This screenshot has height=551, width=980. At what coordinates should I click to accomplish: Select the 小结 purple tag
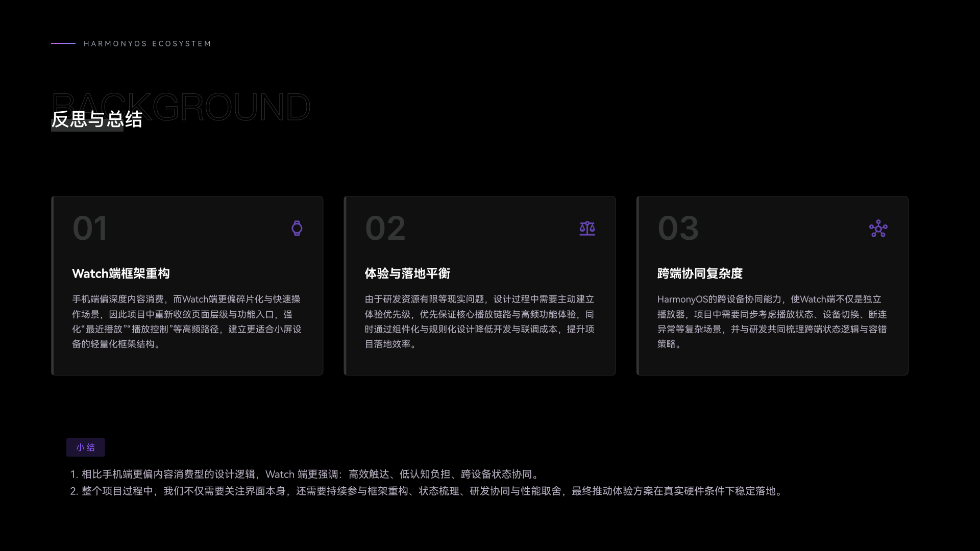(x=85, y=447)
